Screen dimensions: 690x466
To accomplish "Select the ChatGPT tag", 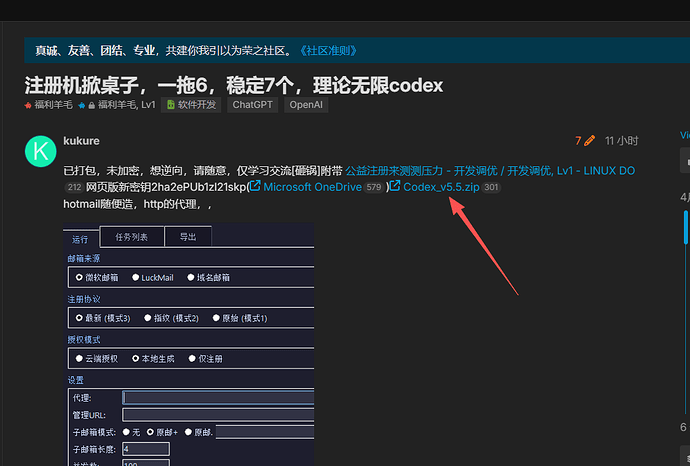I will 253,105.
